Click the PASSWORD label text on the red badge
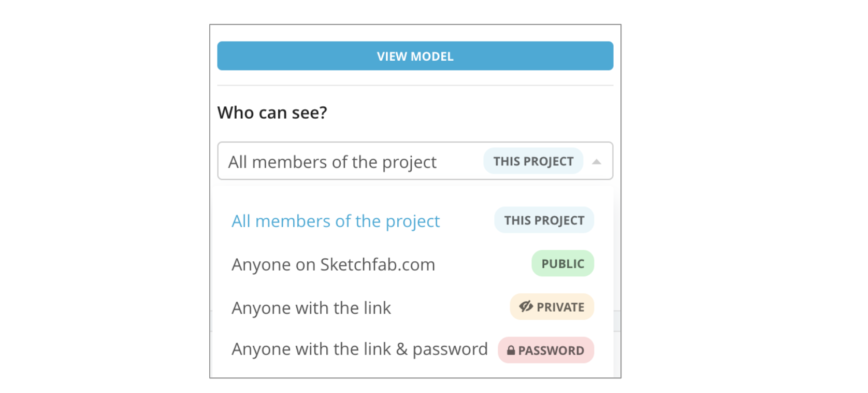The width and height of the screenshot is (868, 393). [x=551, y=351]
